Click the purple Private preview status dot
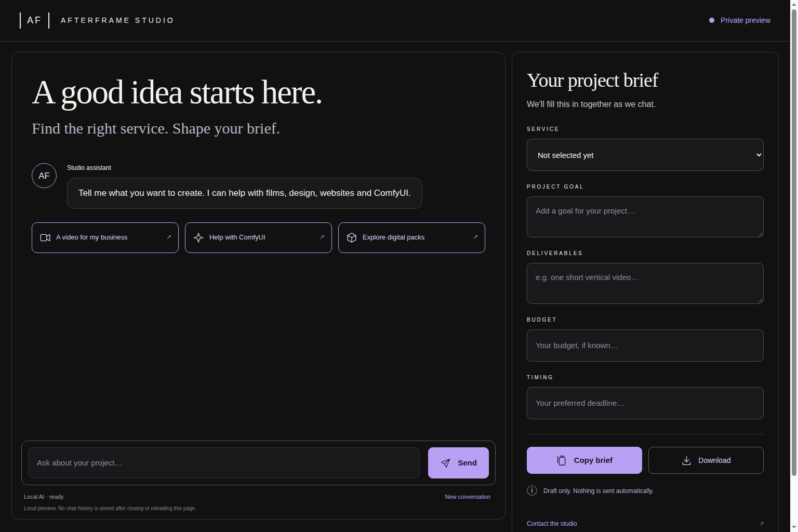This screenshot has height=532, width=798. click(x=712, y=20)
